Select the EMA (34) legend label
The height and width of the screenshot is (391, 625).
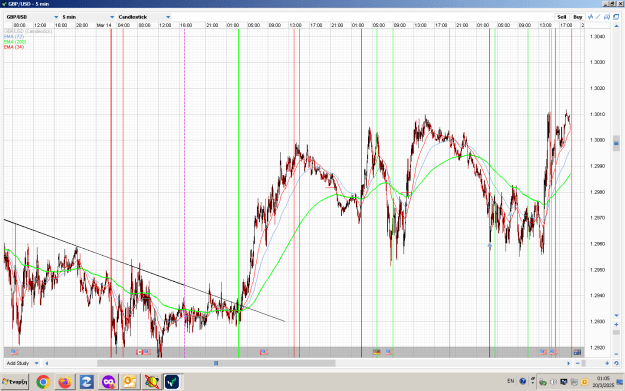point(14,47)
